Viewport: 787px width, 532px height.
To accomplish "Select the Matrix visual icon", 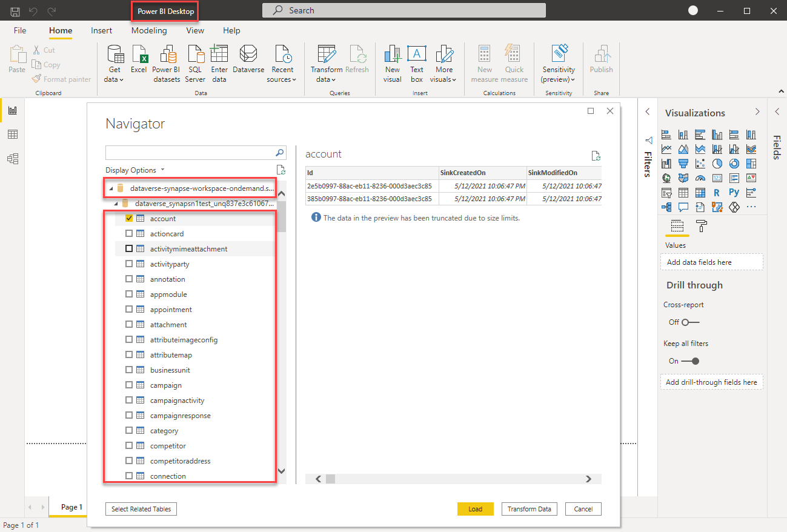I will pyautogui.click(x=700, y=192).
